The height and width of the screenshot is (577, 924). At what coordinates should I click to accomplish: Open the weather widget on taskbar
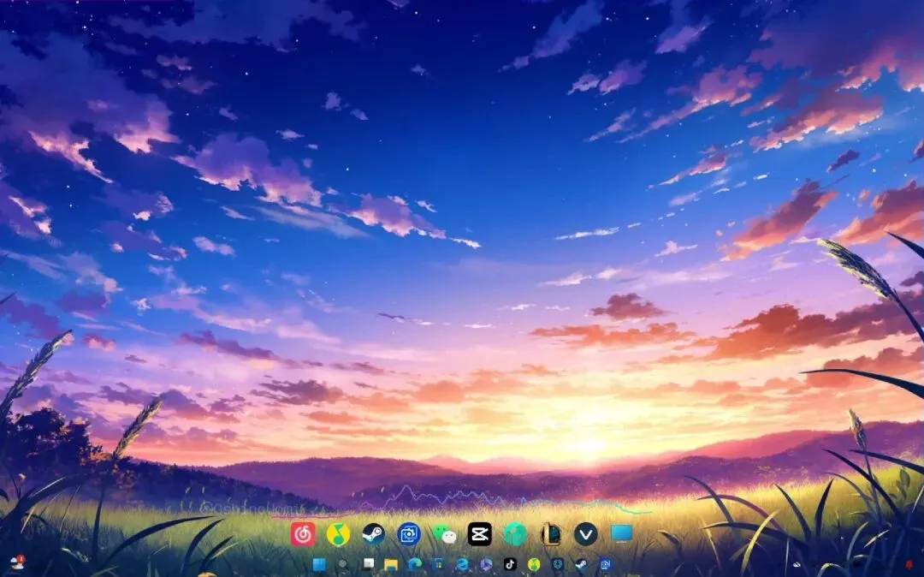tap(18, 562)
